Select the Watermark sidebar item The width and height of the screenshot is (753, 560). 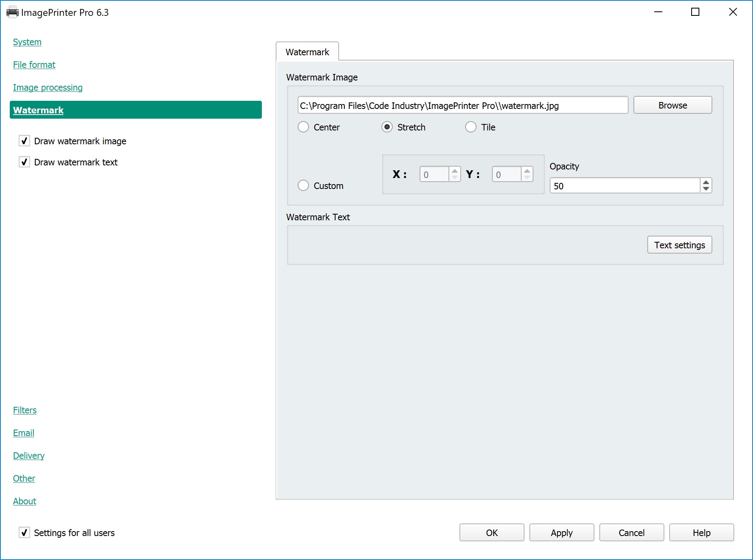pyautogui.click(x=136, y=110)
